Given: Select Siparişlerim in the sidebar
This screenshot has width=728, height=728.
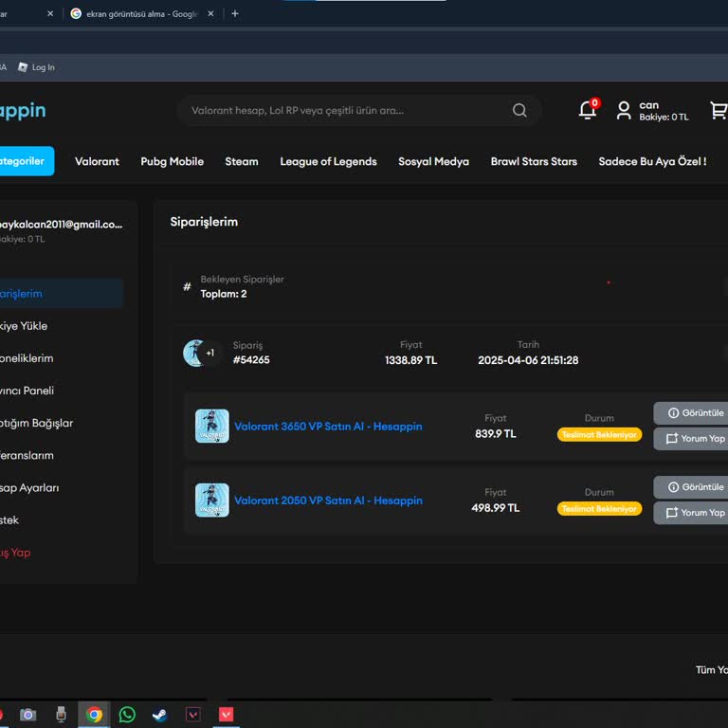Looking at the screenshot, I should pyautogui.click(x=61, y=294).
